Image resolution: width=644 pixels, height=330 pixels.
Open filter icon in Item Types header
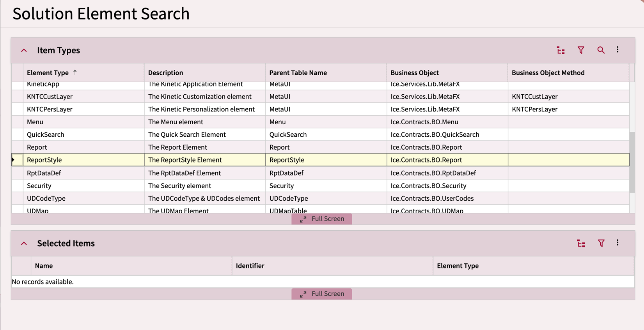(581, 50)
